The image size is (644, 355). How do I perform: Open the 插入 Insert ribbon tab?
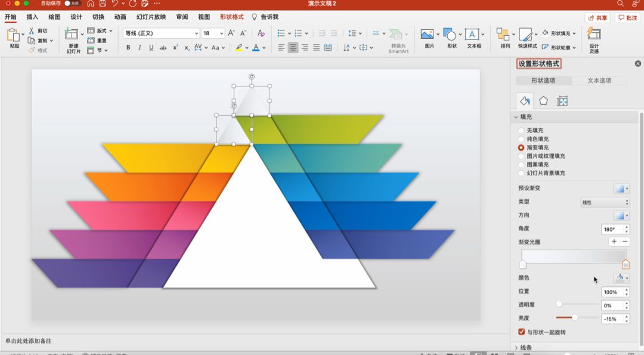click(x=32, y=17)
